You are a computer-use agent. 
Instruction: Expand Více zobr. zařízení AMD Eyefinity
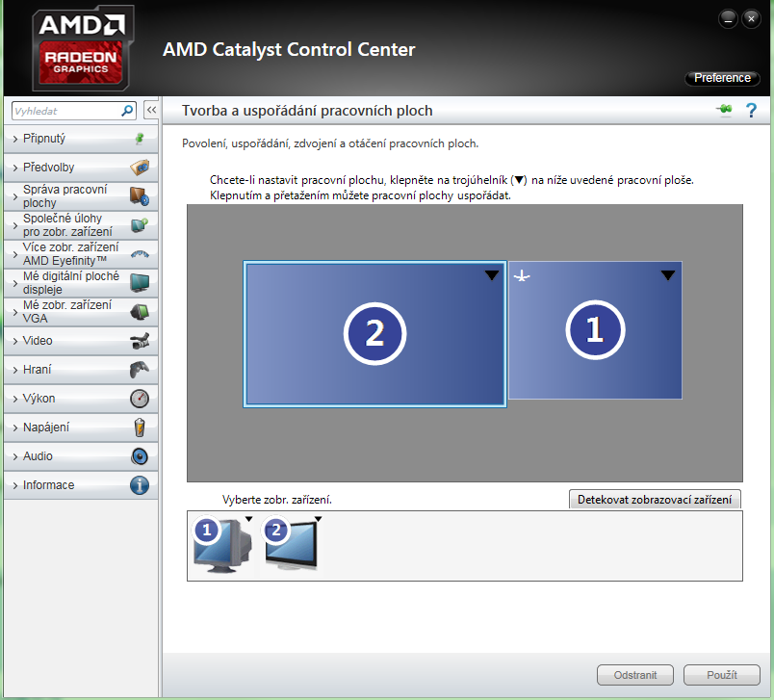81,254
